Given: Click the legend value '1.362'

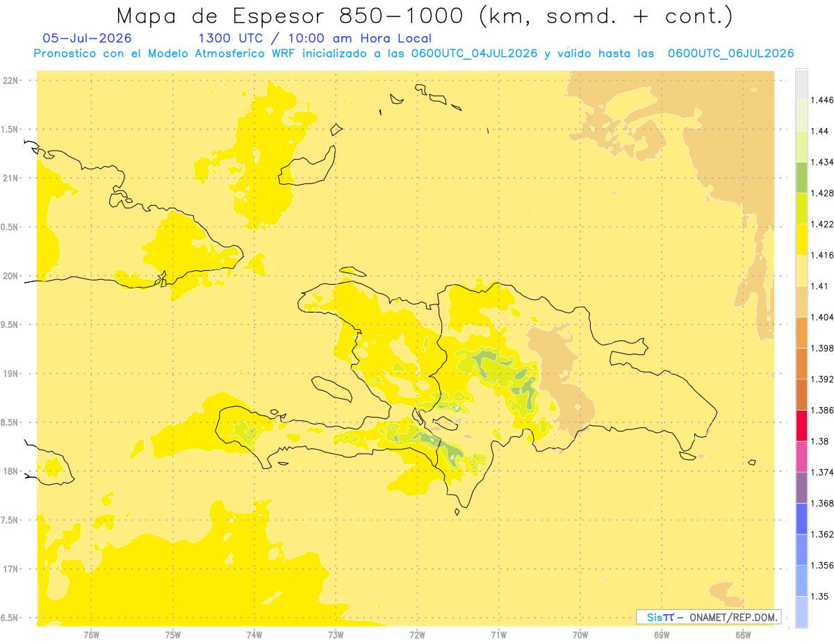Looking at the screenshot, I should [x=822, y=534].
